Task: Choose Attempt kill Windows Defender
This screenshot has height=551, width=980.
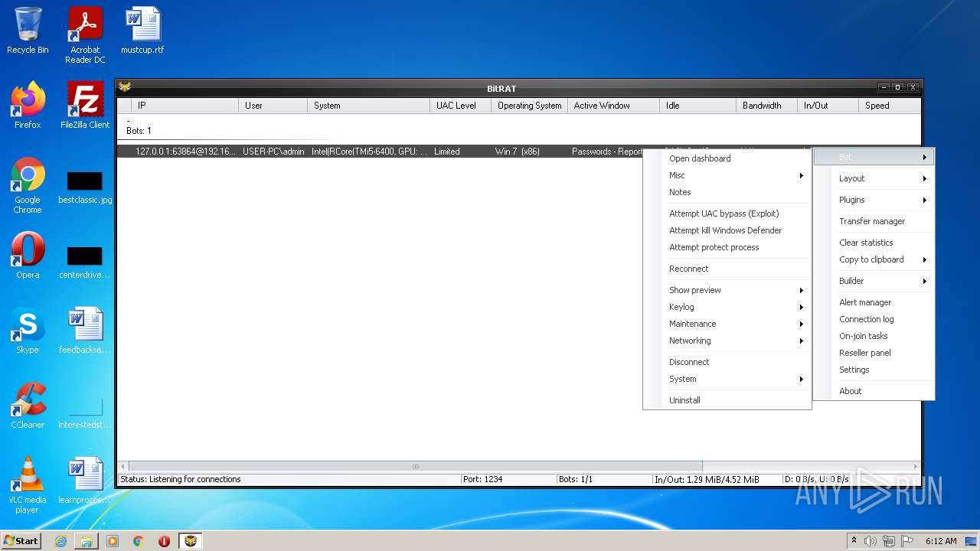Action: (x=727, y=230)
